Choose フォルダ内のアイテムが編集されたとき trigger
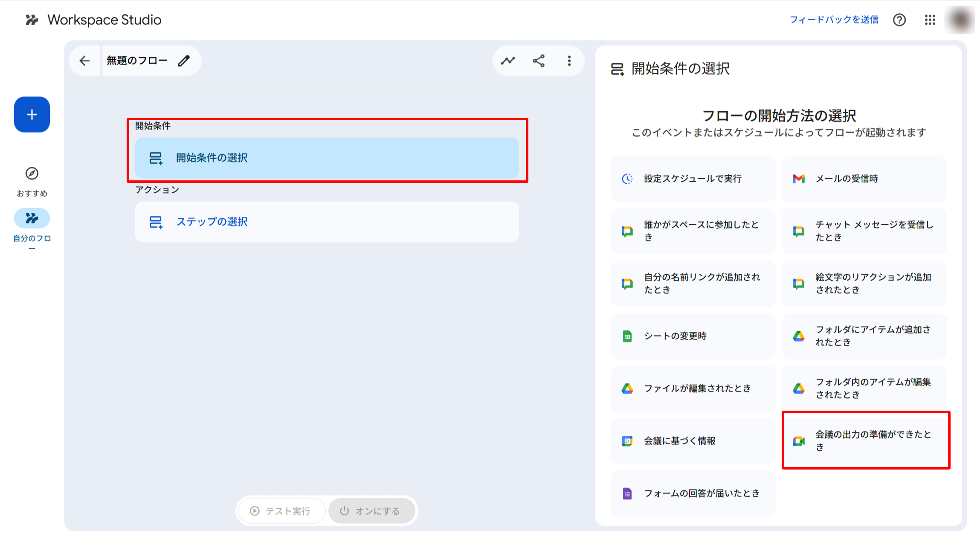The height and width of the screenshot is (545, 980). coord(864,388)
